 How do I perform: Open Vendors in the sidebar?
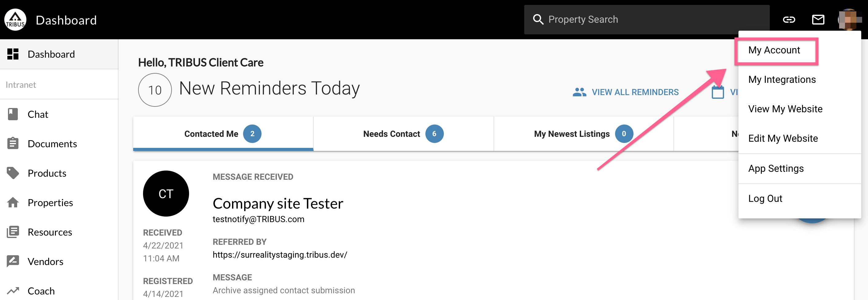point(45,262)
